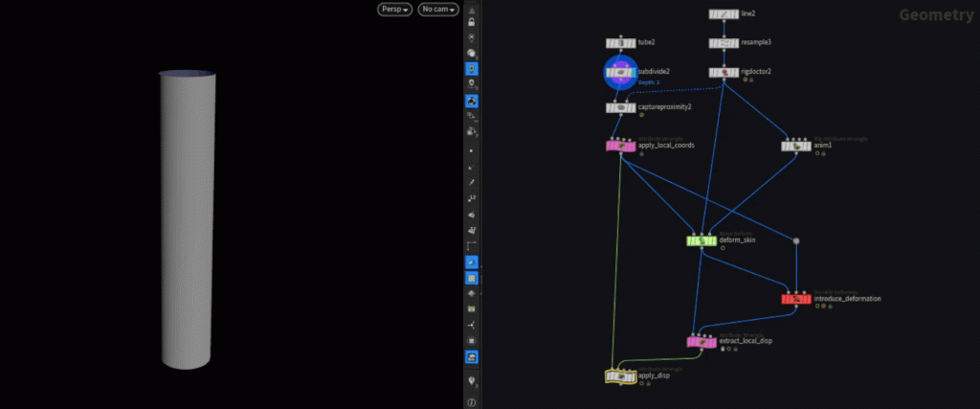Select the captureproximity2 node icon
This screenshot has height=409, width=980.
point(620,107)
